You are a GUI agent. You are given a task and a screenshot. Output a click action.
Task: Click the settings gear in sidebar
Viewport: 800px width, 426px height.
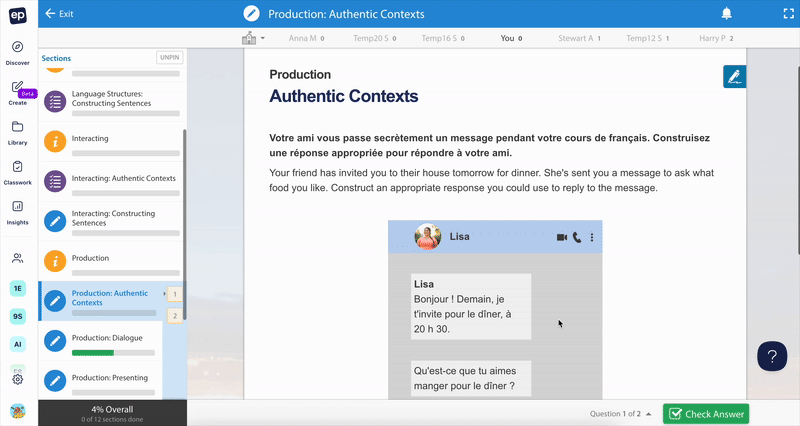click(18, 379)
